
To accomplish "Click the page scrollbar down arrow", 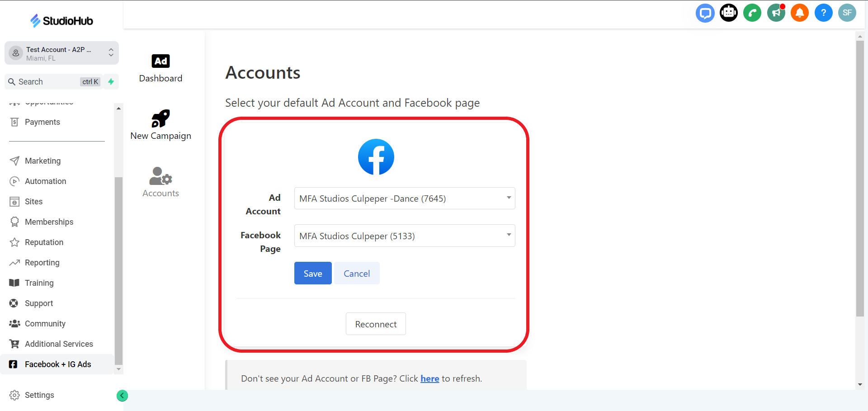I will tap(860, 385).
